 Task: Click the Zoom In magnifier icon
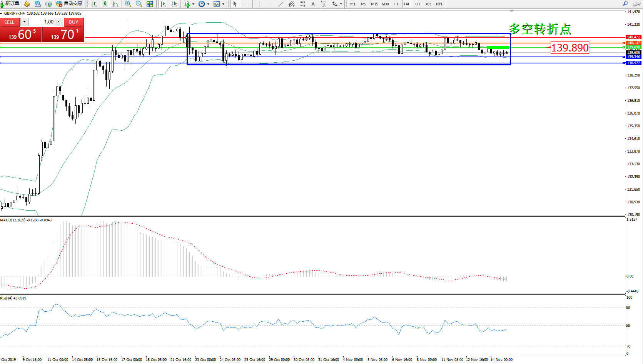tap(128, 4)
